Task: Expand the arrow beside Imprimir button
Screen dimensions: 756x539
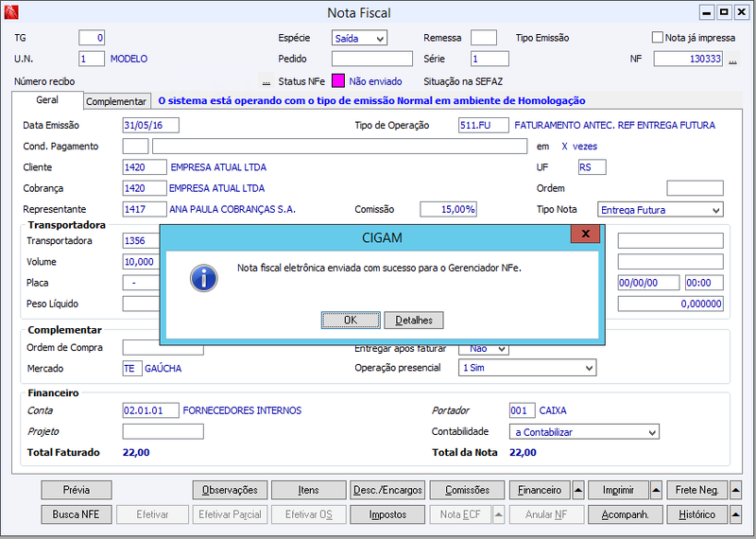Action: click(x=656, y=490)
